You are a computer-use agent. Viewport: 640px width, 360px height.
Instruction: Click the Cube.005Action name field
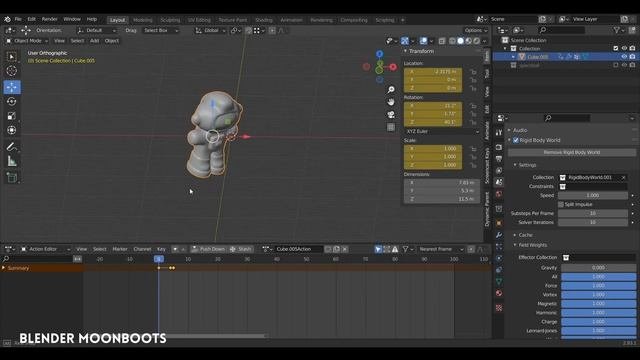coord(299,249)
